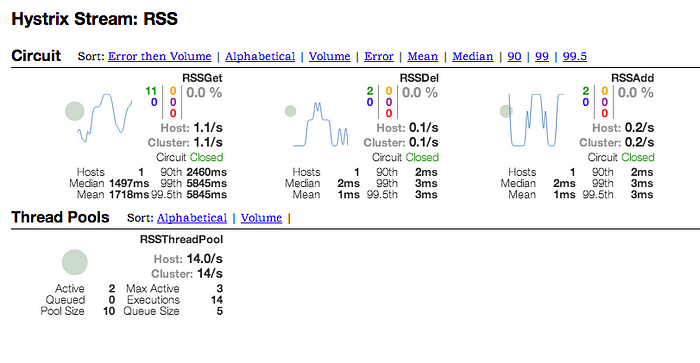Sort circuits Alphabetical link
This screenshot has height=363, width=700.
(x=260, y=56)
